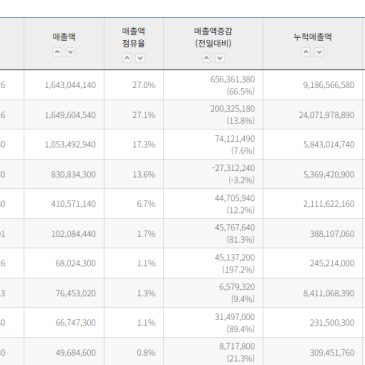Click the -27,312,240 change value

(233, 168)
